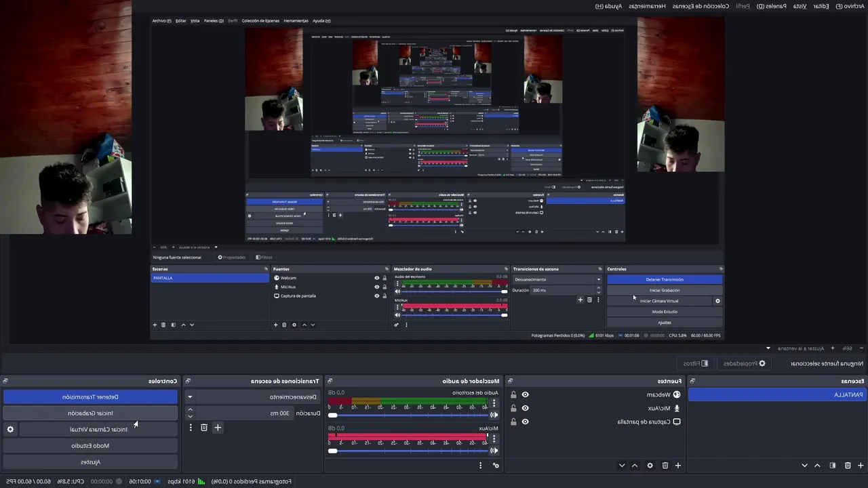
Task: Hide the Mic/Aux source eye toggle
Action: point(525,408)
